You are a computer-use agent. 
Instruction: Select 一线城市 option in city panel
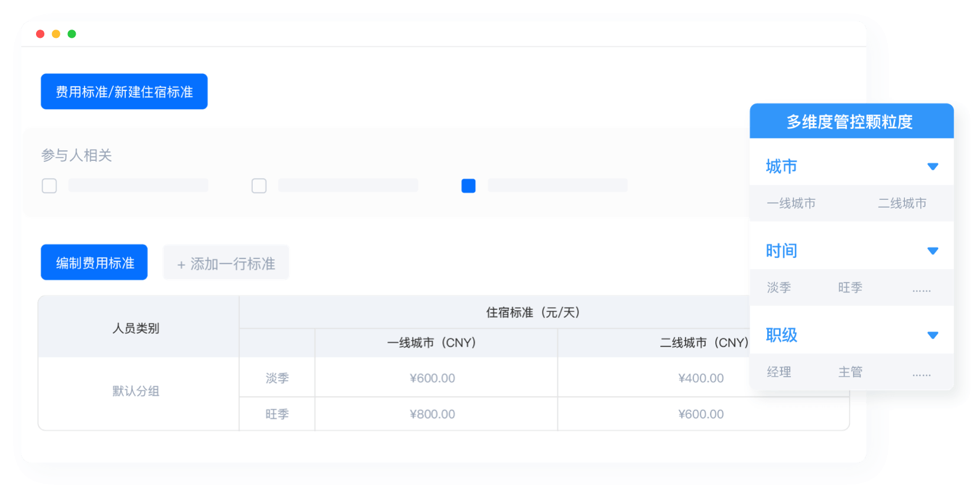click(x=791, y=203)
